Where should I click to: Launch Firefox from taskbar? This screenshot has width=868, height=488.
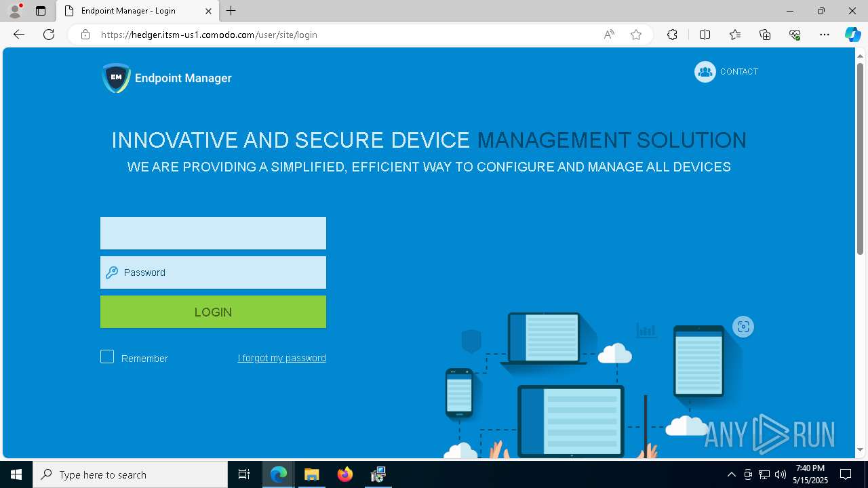[x=345, y=474]
